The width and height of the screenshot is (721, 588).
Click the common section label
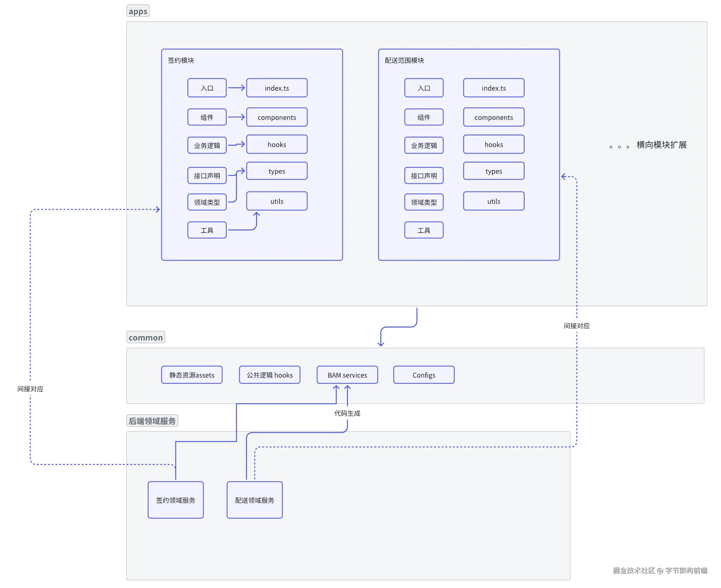point(145,337)
